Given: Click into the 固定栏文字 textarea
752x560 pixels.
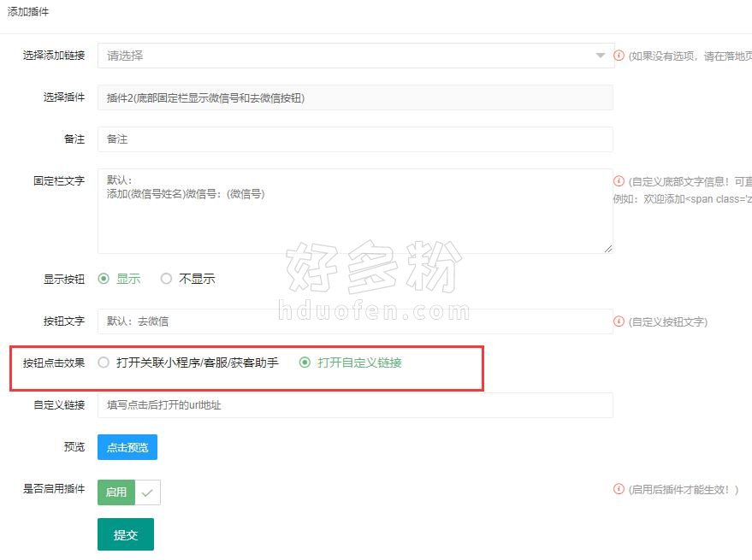Looking at the screenshot, I should click(355, 211).
